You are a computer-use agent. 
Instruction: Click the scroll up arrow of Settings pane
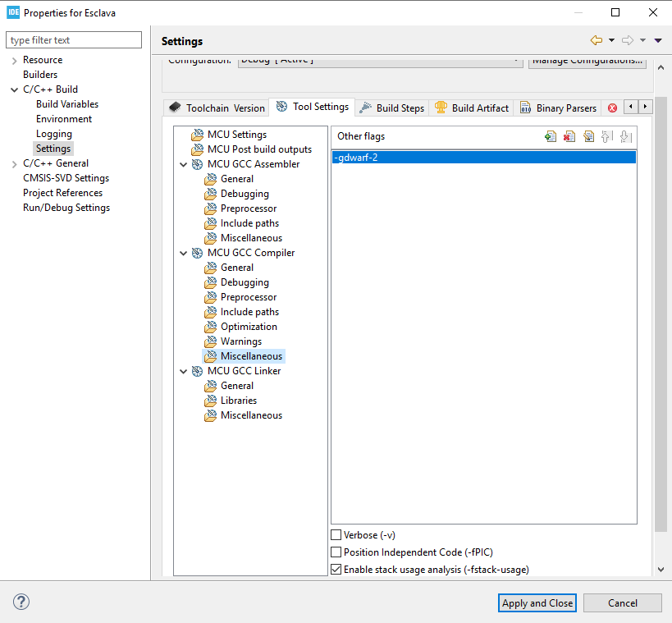(661, 67)
